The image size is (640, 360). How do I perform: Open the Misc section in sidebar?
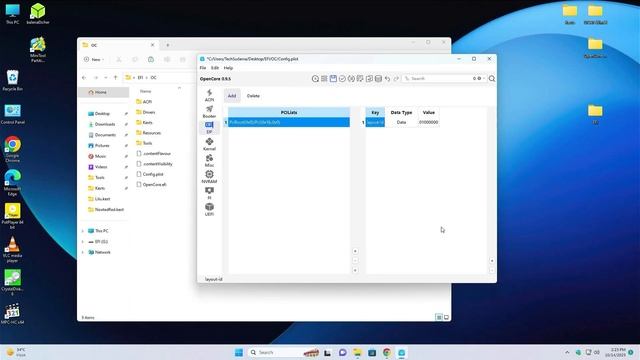pyautogui.click(x=209, y=161)
